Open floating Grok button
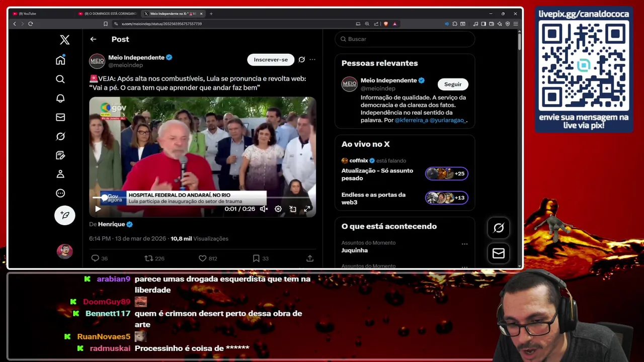 499,228
